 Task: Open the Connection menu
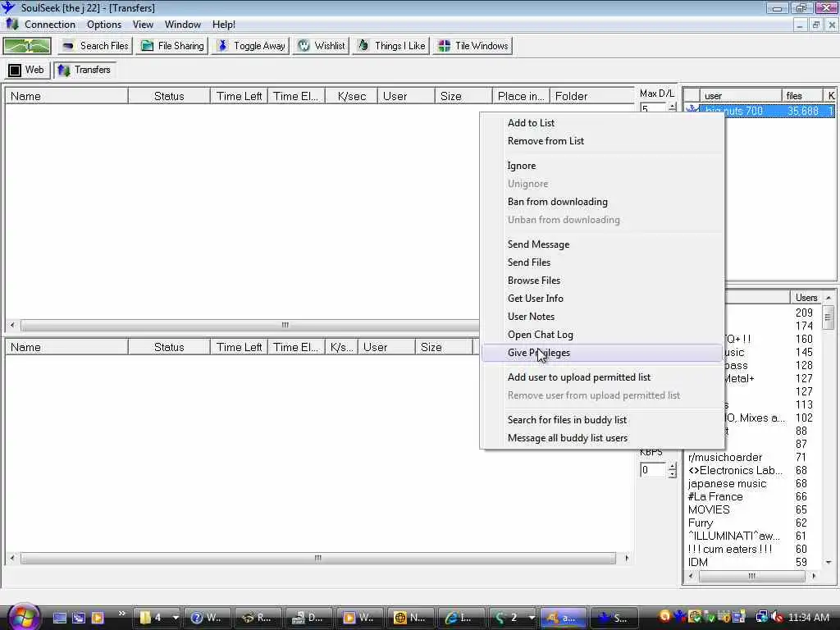(50, 25)
